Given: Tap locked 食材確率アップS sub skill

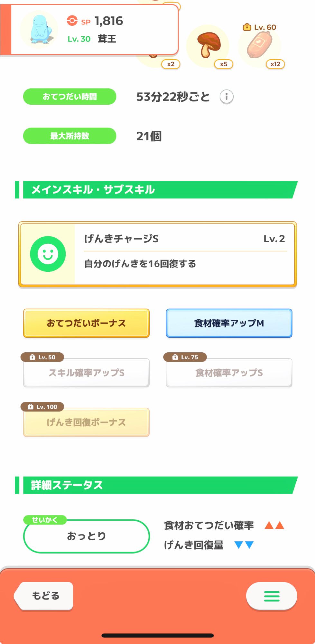Looking at the screenshot, I should (x=229, y=373).
